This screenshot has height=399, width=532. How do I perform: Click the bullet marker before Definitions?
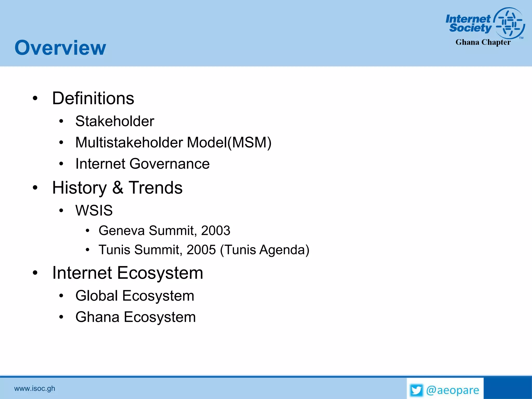pos(35,98)
